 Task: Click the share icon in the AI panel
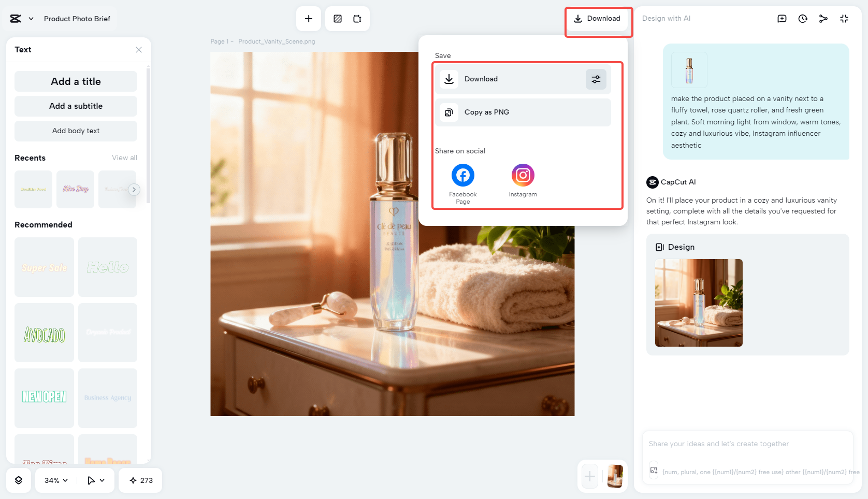coord(823,18)
